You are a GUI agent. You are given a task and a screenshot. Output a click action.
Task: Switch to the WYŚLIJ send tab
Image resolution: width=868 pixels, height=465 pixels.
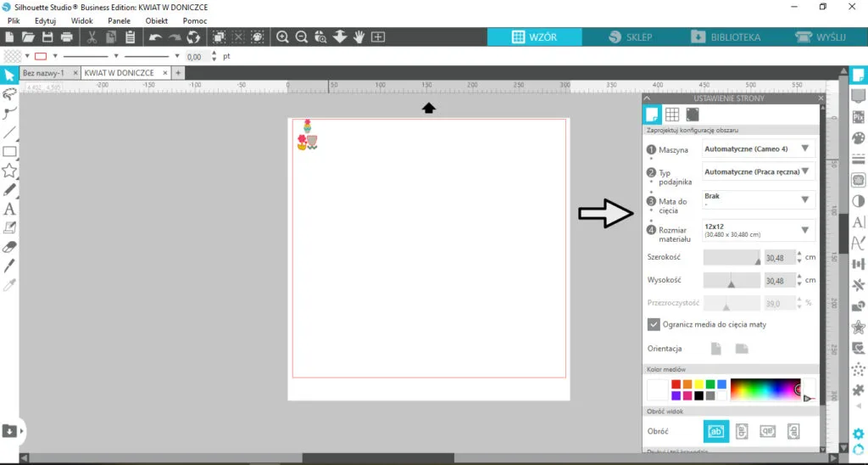tap(821, 37)
